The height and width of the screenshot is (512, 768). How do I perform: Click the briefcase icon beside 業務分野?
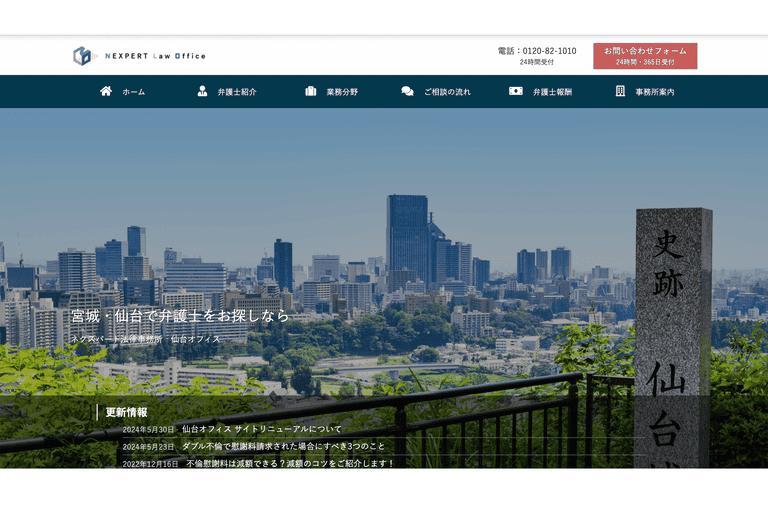click(311, 91)
